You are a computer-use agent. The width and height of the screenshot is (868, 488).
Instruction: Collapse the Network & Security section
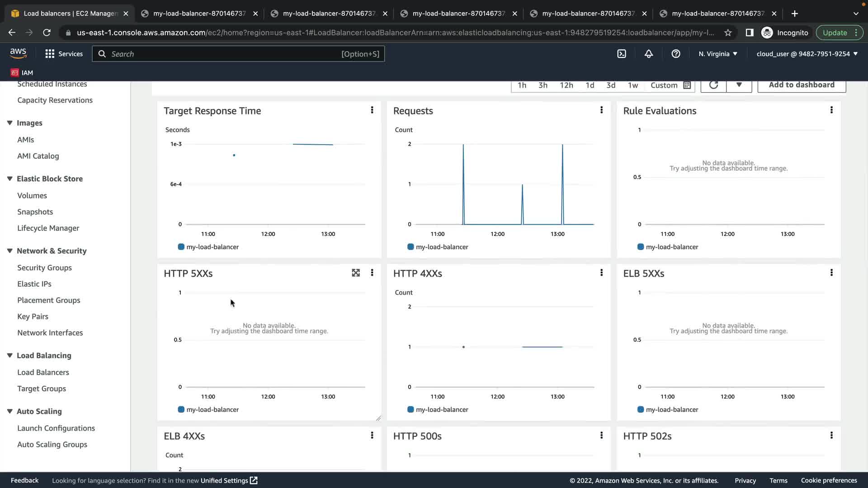point(9,251)
